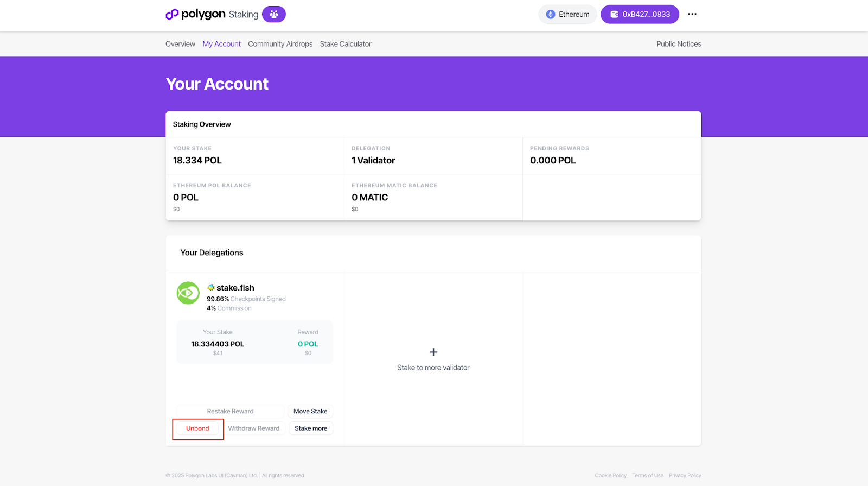Screen dimensions: 868x486
Task: Click the wallet icon in address button
Action: click(x=615, y=15)
